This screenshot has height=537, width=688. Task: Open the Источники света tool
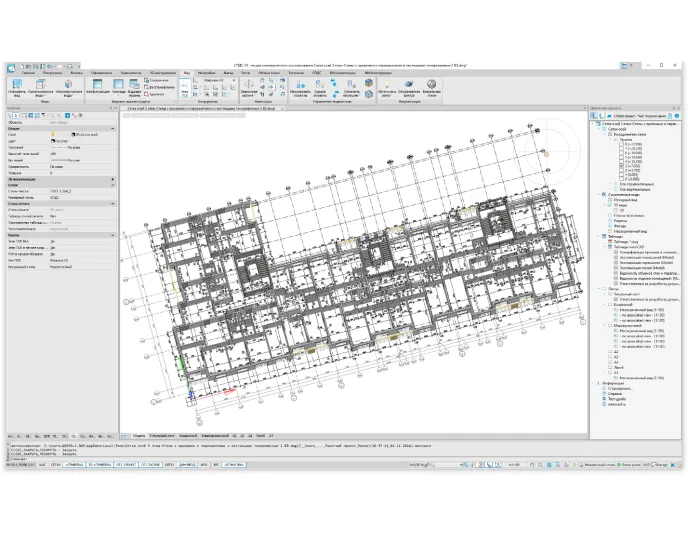pos(386,88)
